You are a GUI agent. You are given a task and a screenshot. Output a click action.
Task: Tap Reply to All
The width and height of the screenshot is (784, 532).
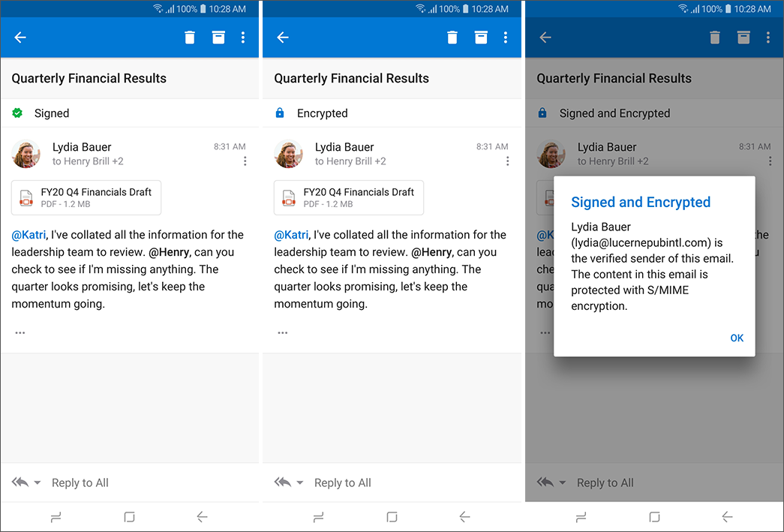(80, 482)
